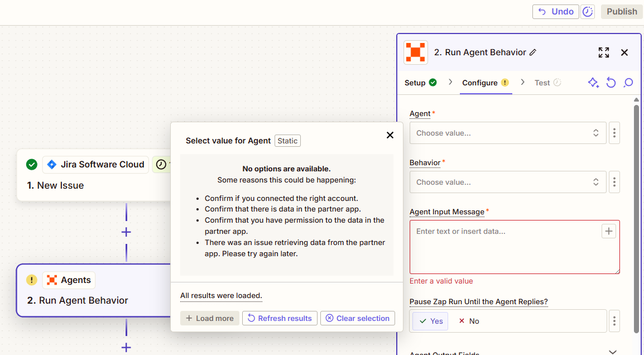
Task: Close the Run Agent Behavior panel
Action: pos(624,52)
